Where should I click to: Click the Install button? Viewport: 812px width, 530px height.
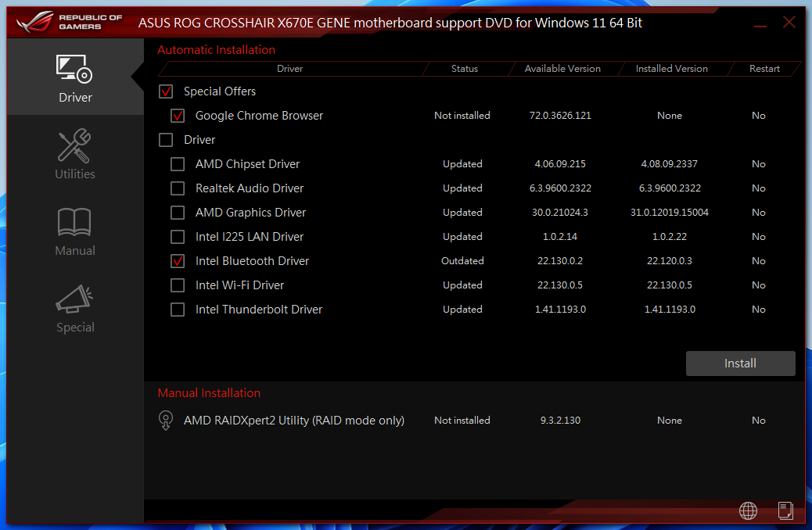click(741, 363)
